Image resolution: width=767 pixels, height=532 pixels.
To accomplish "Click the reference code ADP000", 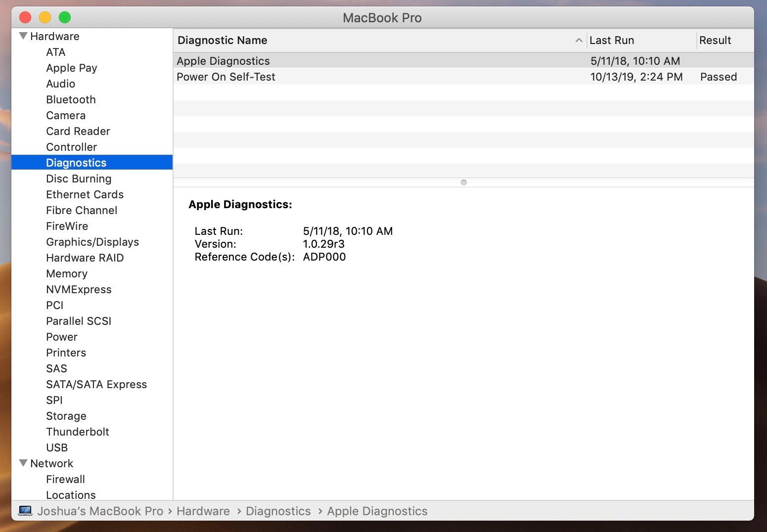I will [x=324, y=257].
